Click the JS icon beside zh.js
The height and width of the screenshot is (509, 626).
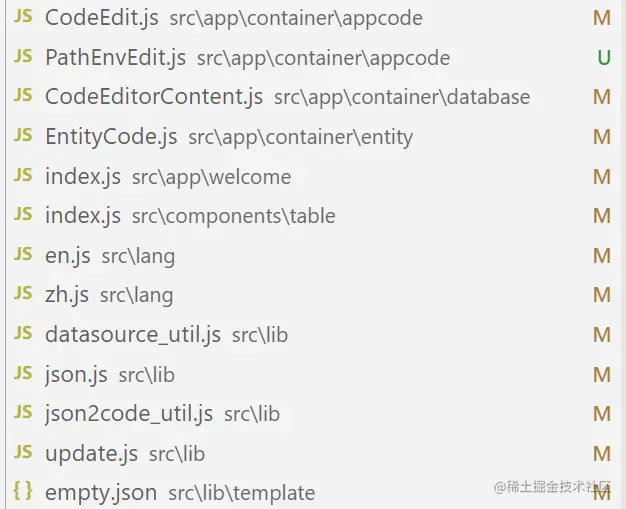click(23, 293)
